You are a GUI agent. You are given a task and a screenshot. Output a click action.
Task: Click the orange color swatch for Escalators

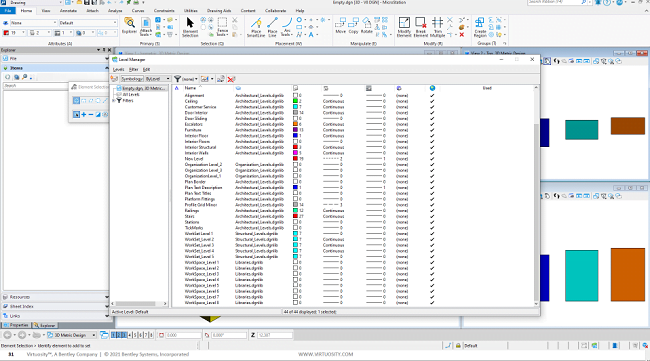tap(296, 124)
